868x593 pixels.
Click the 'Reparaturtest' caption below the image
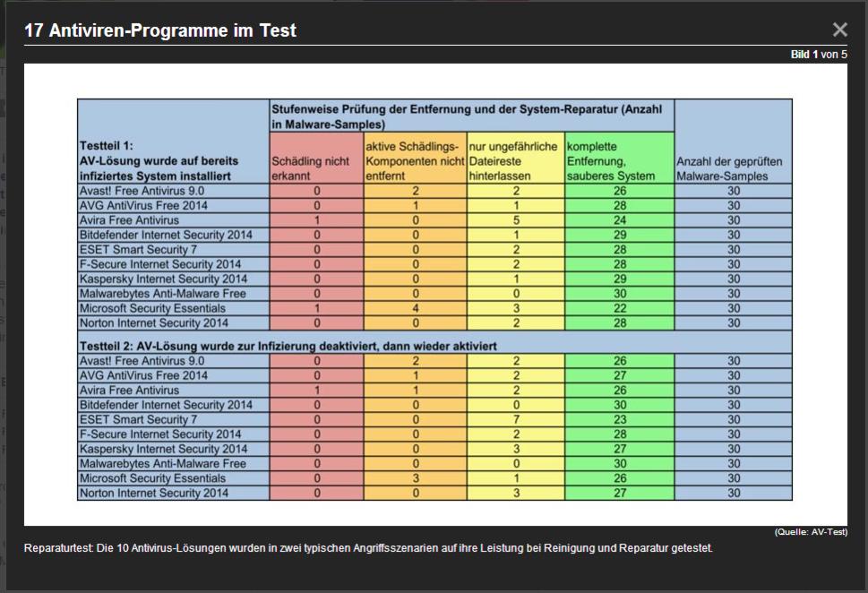[368, 548]
